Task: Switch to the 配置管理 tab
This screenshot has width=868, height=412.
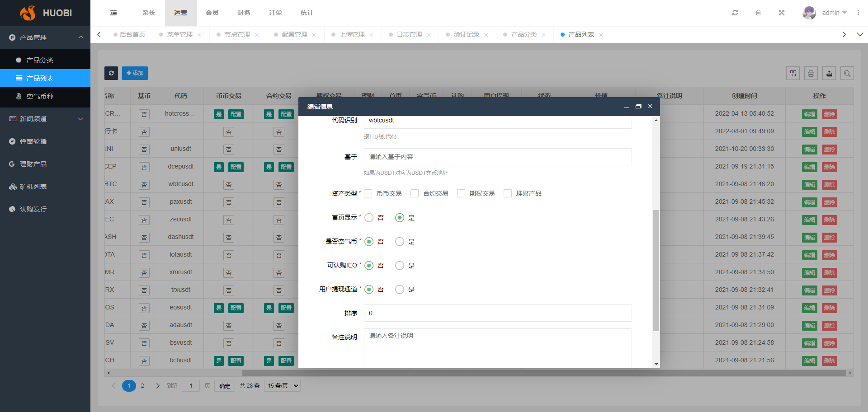Action: 294,34
